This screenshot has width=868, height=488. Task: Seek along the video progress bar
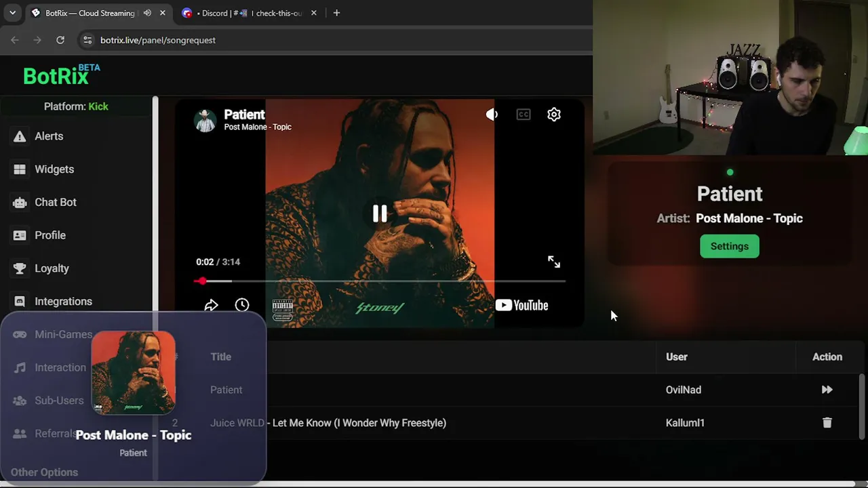(x=380, y=281)
